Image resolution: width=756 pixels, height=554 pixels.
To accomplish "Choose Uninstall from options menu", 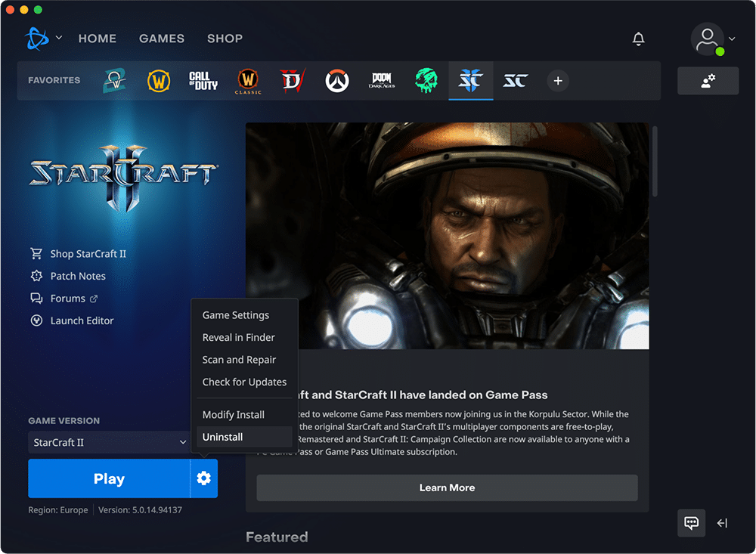I will coord(244,437).
